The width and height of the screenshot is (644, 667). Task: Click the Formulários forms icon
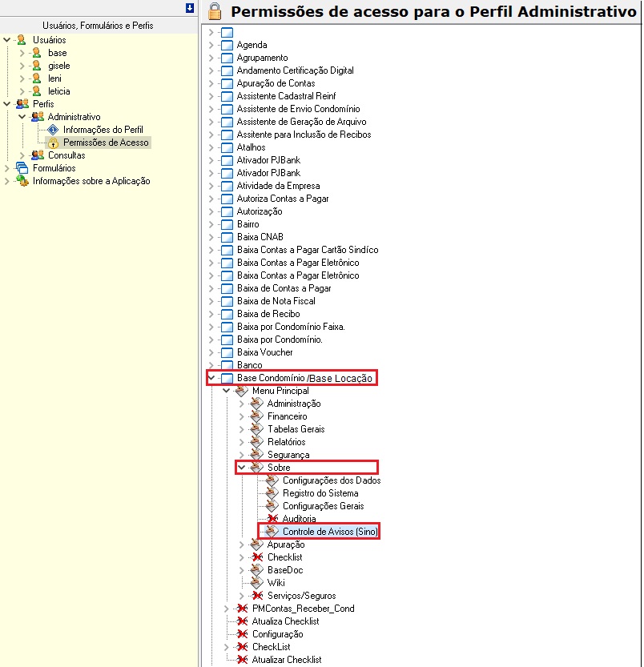tap(22, 168)
